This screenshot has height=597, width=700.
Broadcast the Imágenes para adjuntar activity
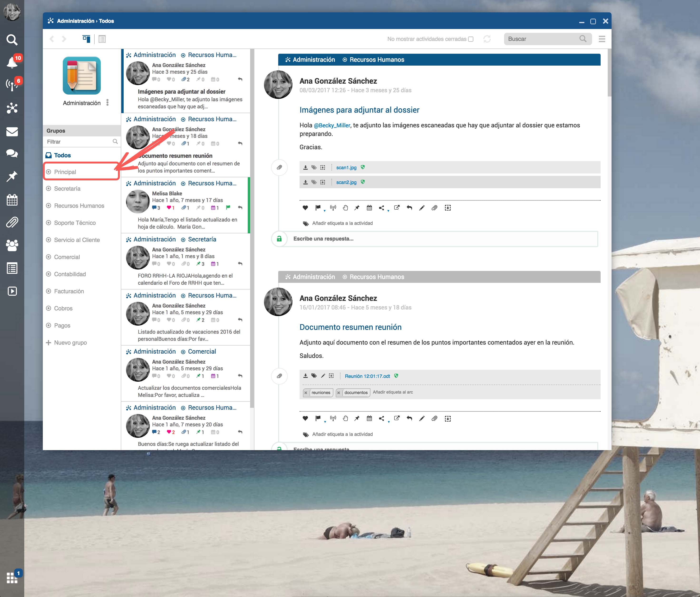click(333, 208)
